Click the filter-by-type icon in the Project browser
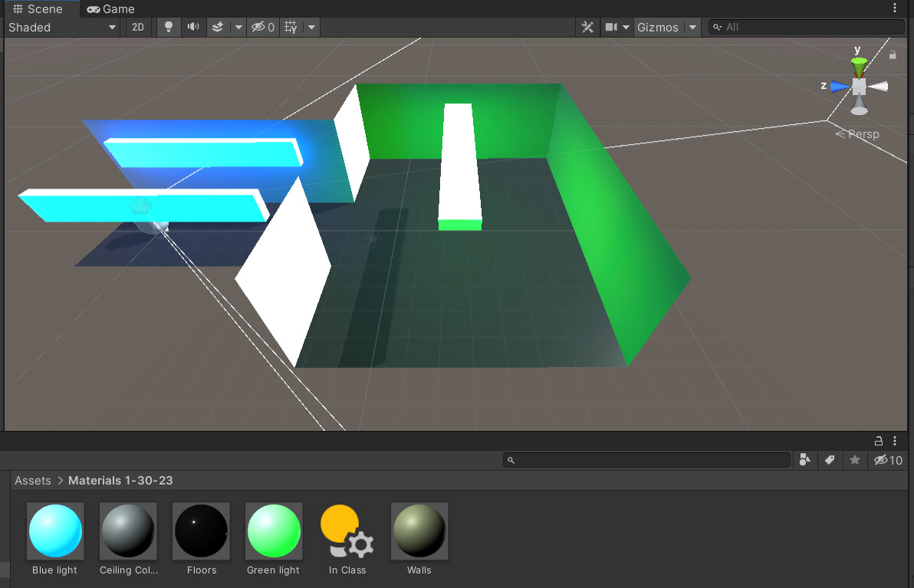 805,460
